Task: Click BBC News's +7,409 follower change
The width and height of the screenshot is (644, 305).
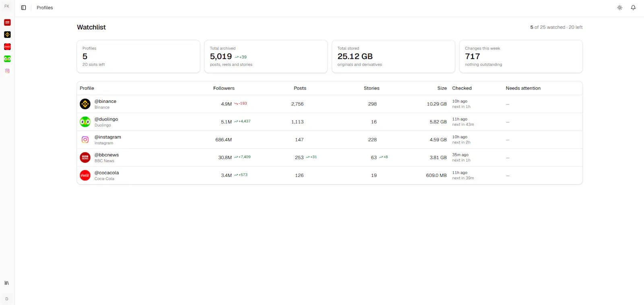Action: (x=242, y=157)
